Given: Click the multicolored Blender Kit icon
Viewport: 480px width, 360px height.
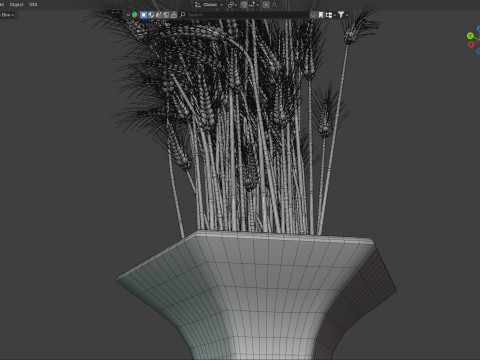Looking at the screenshot, I should coord(135,15).
